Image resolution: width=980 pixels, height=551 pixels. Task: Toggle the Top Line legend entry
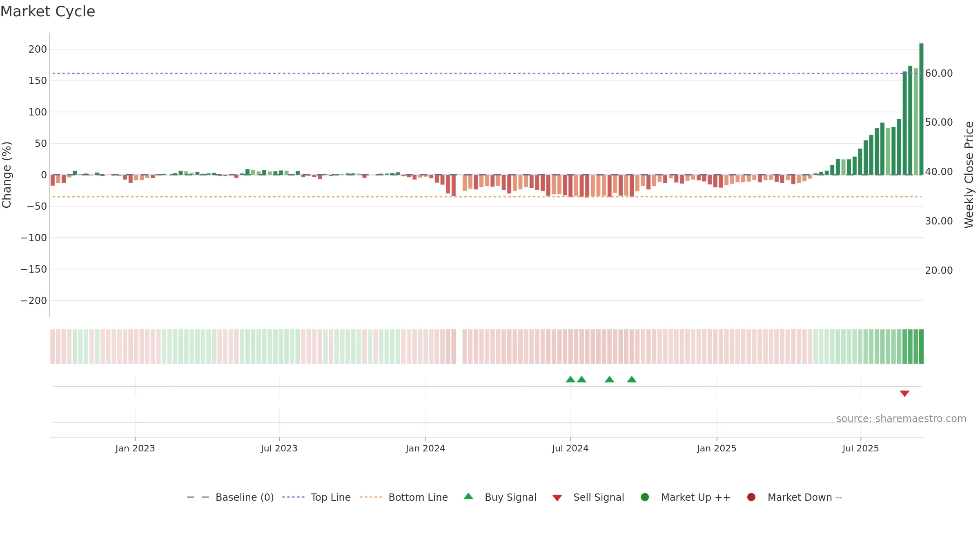point(316,497)
